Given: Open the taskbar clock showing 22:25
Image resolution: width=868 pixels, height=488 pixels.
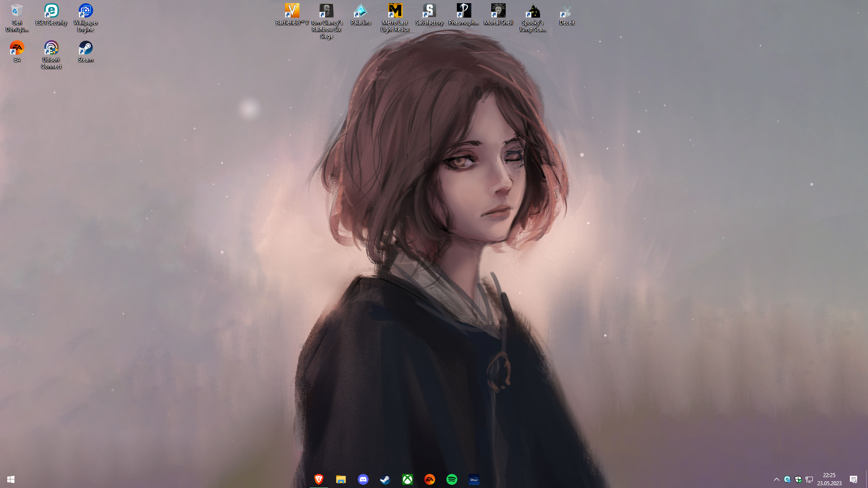Looking at the screenshot, I should 830,479.
